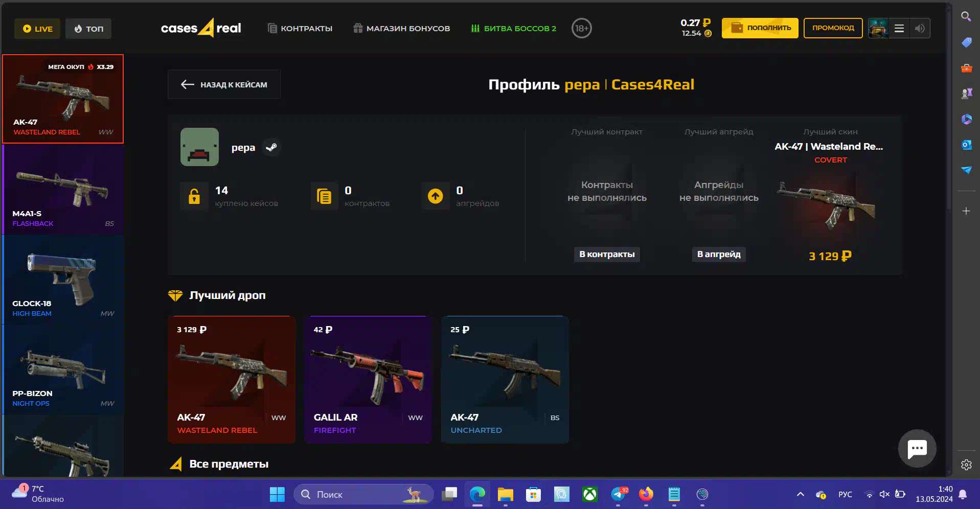Expand hidden system tray icons
Screen dimensions: 980x509
801,494
